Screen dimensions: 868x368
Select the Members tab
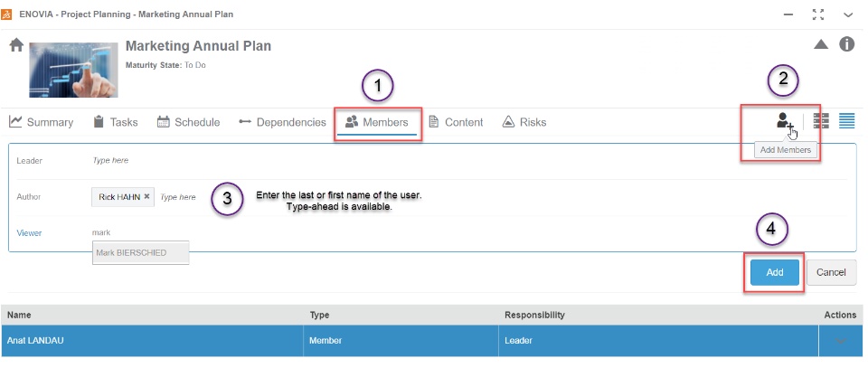[x=377, y=122]
